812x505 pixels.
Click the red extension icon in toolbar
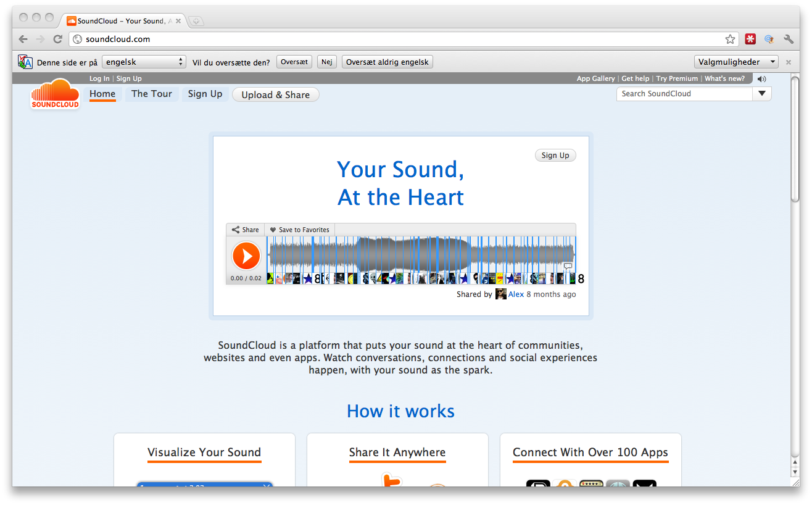(750, 39)
